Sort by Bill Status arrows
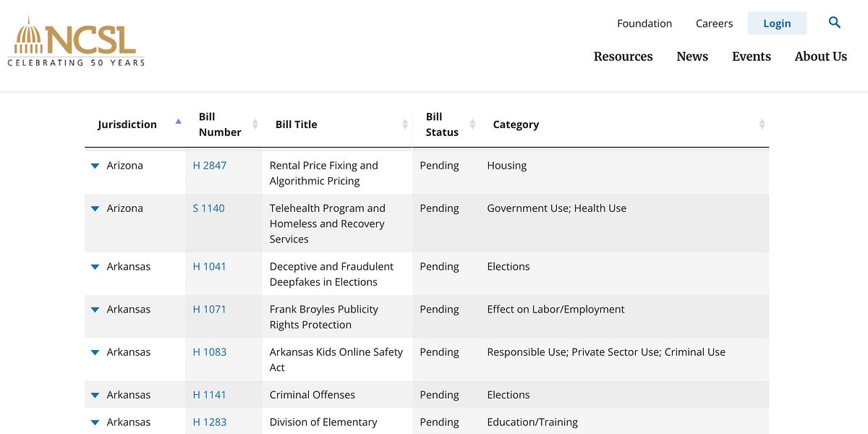868x434 pixels. [472, 124]
